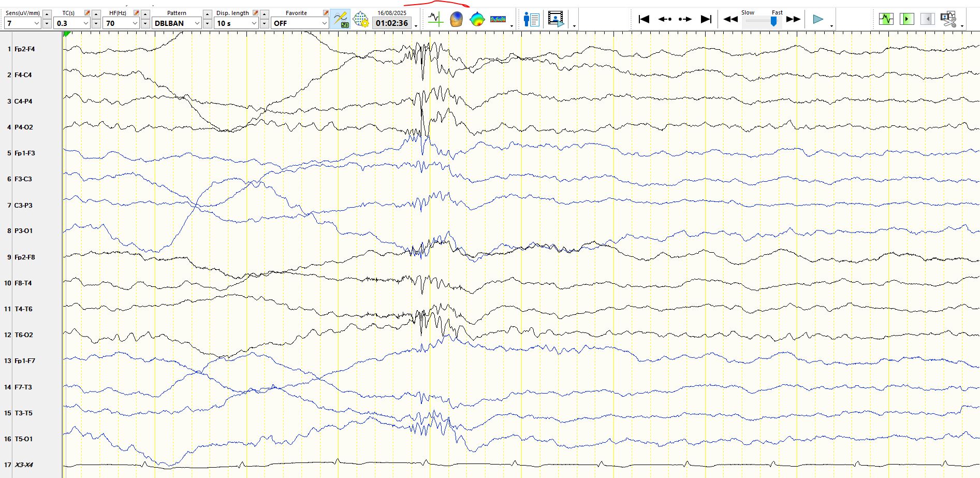
Task: Step back to the previous event
Action: click(665, 19)
